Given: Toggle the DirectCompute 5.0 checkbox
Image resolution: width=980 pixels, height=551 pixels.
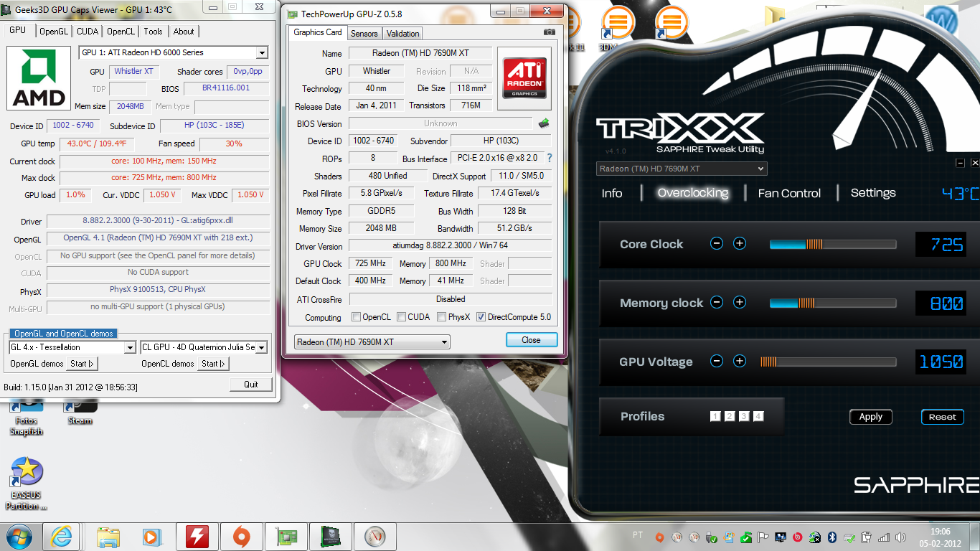Looking at the screenshot, I should coord(481,317).
